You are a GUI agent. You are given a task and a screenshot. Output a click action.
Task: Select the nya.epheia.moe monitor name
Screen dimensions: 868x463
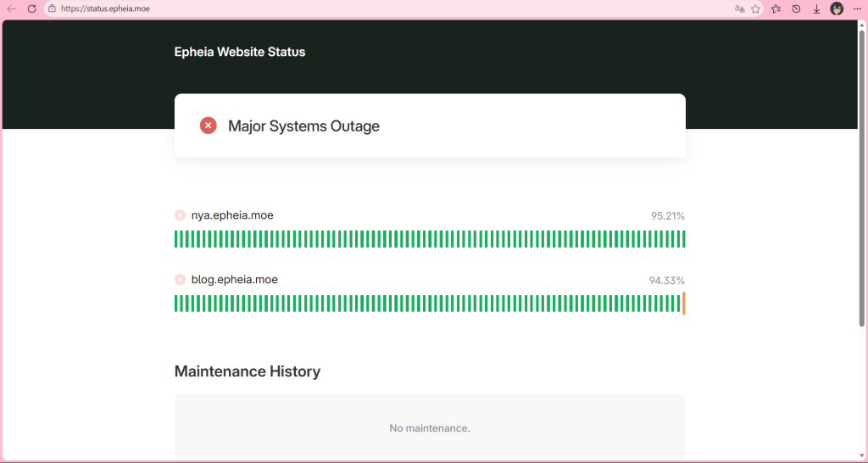tap(232, 215)
